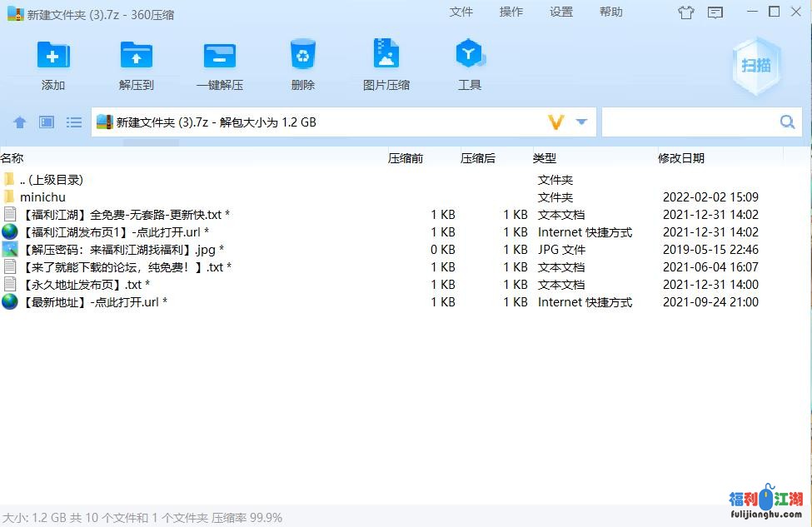This screenshot has height=527, width=812.
Task: Click the skin shirt icon in title bar
Action: 685,12
